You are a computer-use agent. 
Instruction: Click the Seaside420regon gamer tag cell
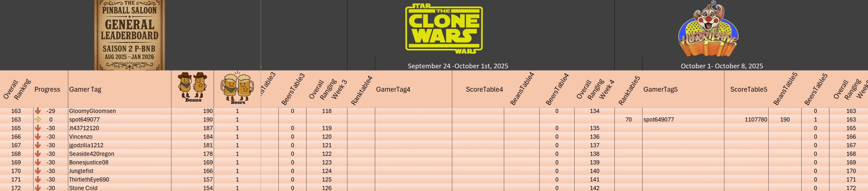[92, 154]
